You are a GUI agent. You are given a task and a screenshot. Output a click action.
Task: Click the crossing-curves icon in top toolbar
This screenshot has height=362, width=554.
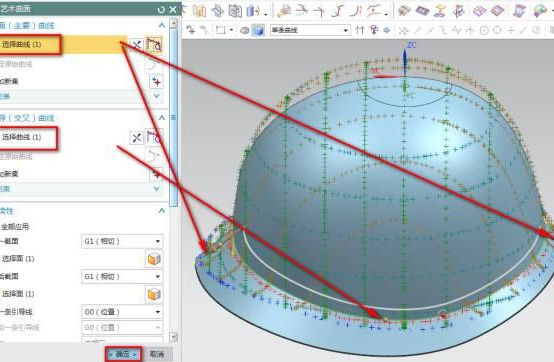[x=319, y=11]
